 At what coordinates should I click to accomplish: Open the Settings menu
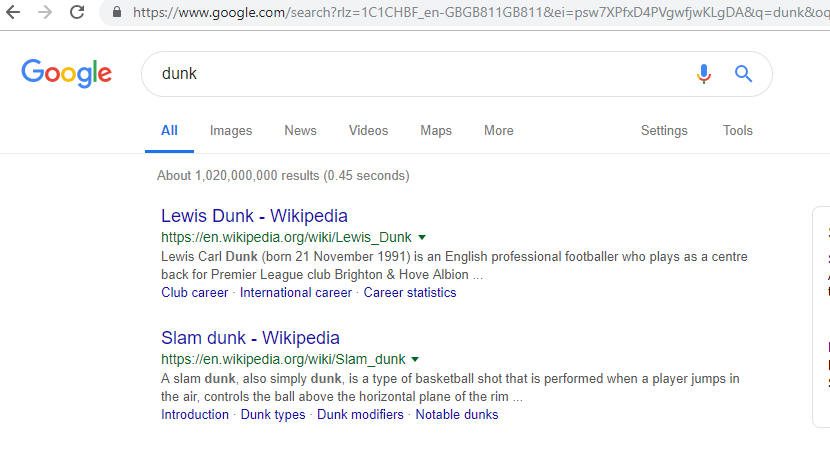tap(664, 131)
